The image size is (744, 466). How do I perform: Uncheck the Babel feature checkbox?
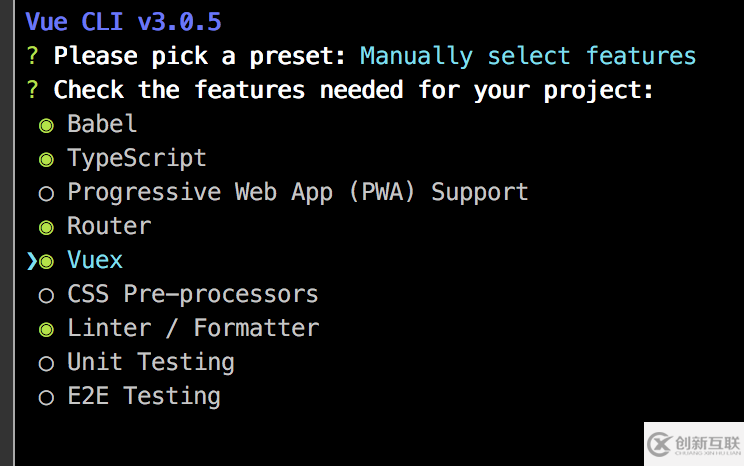[x=46, y=125]
